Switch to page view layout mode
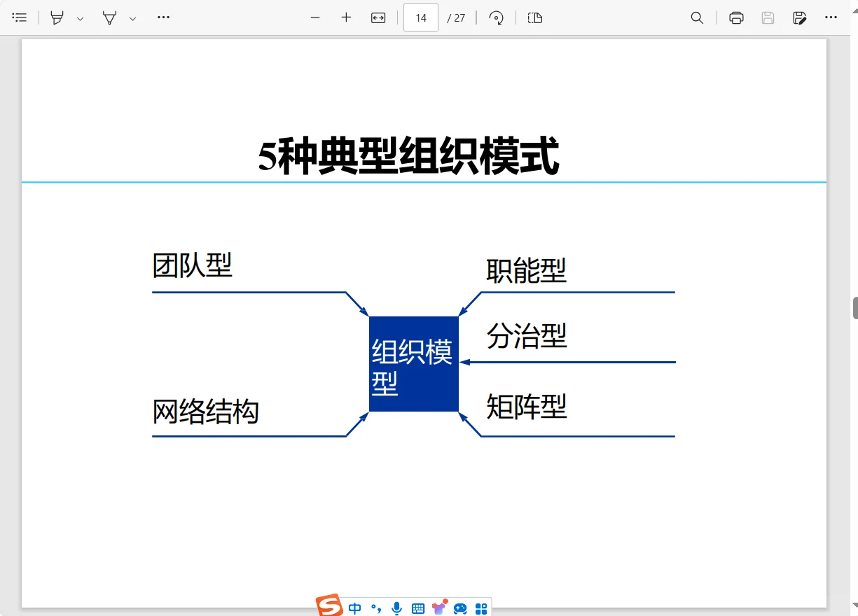The width and height of the screenshot is (858, 616). click(x=535, y=17)
